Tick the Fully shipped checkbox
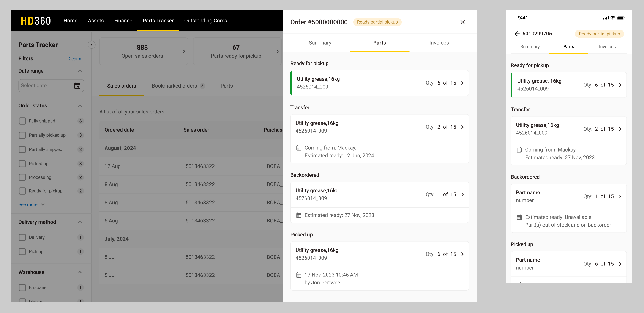 tap(22, 121)
